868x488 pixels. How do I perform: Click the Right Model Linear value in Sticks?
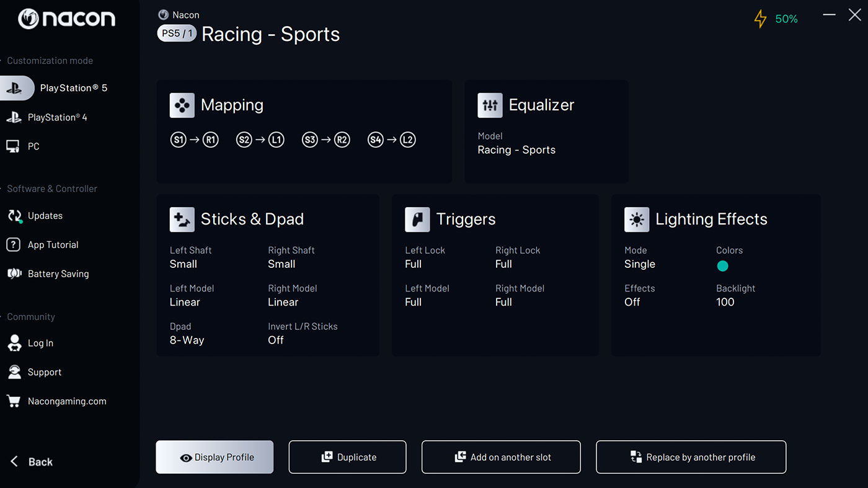(283, 303)
